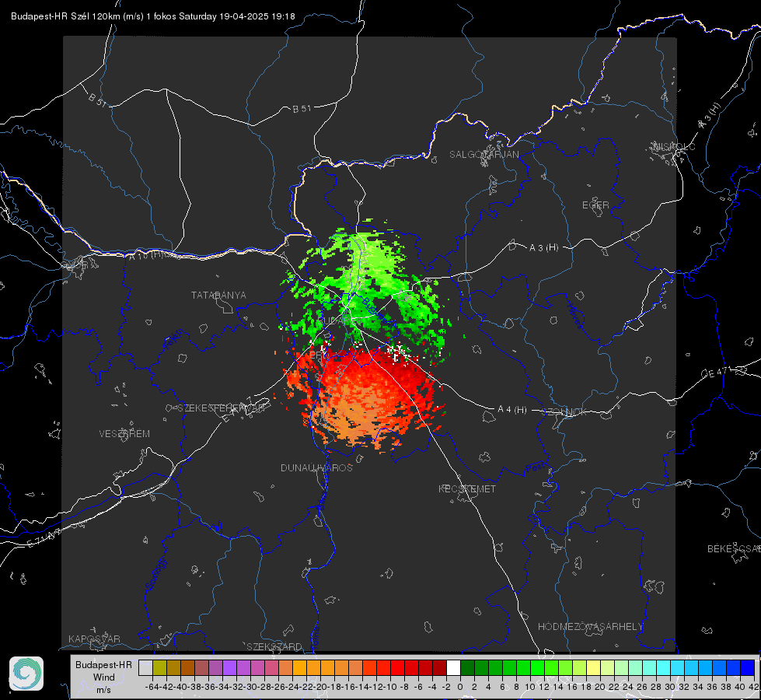Screen dimensions: 761x700
Task: Click the SZEKSZÁRD city label
Action: click(x=274, y=646)
